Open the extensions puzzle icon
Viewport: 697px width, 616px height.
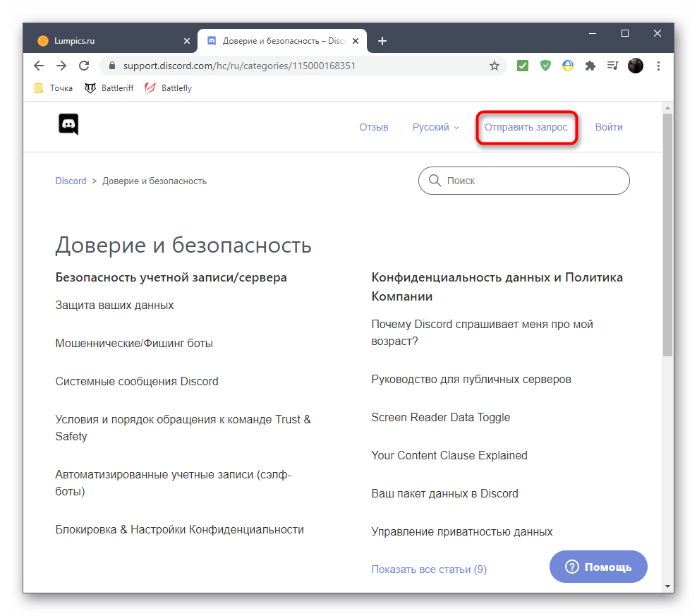pyautogui.click(x=590, y=66)
